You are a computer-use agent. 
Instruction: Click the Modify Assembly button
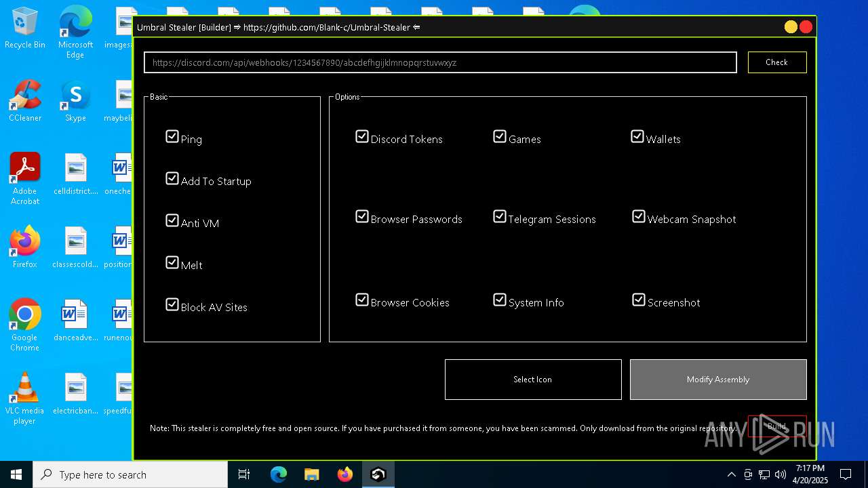point(718,380)
